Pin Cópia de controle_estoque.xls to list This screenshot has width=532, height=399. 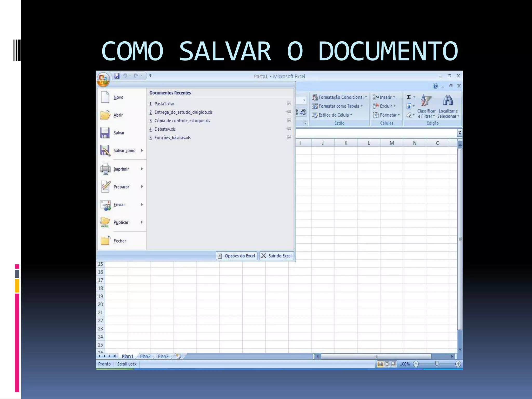coord(289,120)
